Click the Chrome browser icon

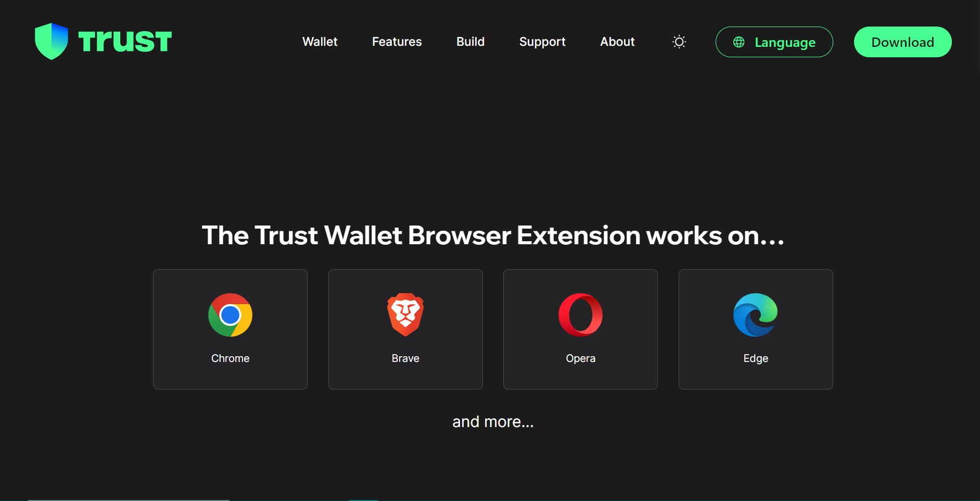tap(230, 315)
